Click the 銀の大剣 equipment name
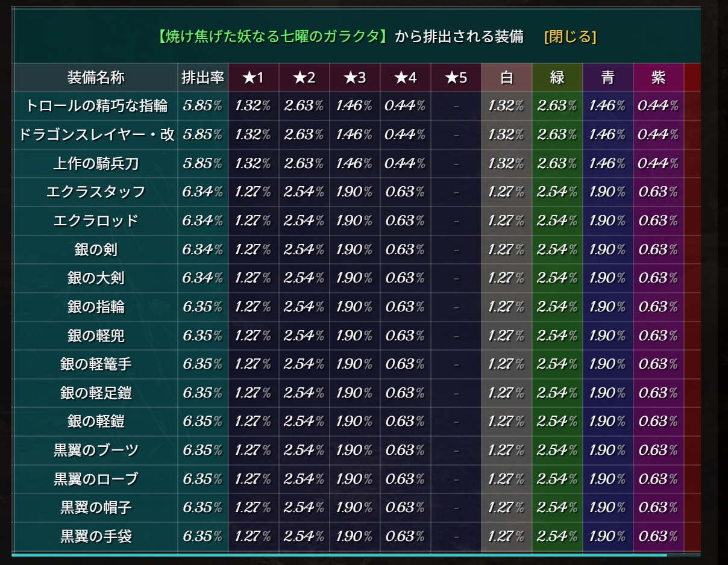Screen dimensions: 728x565 (x=96, y=278)
